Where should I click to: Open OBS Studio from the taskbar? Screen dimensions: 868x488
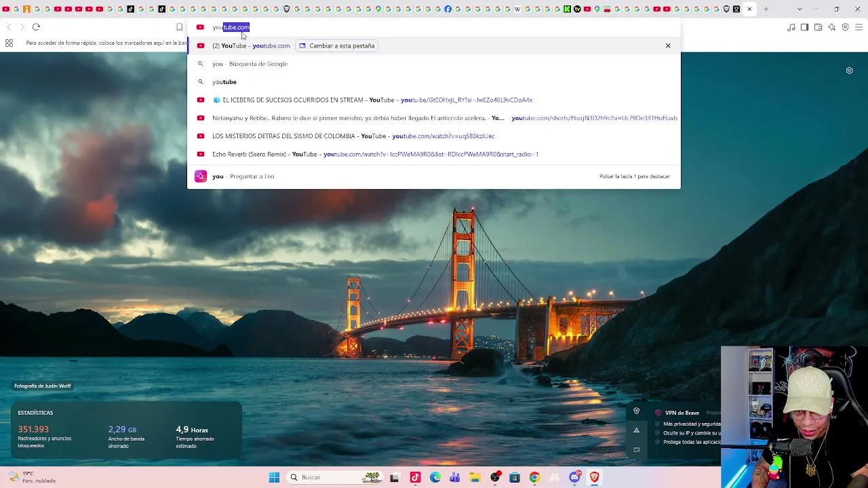pyautogui.click(x=495, y=477)
